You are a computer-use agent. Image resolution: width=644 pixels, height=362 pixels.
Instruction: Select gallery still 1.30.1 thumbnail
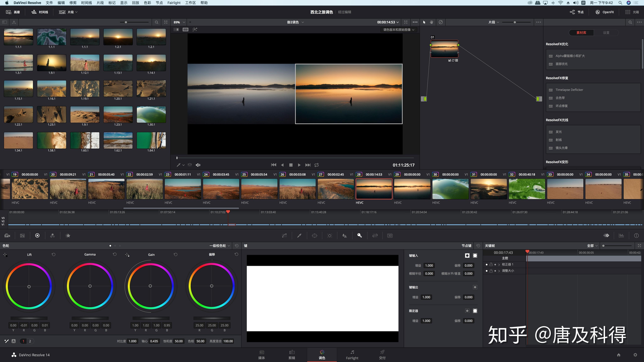(151, 114)
